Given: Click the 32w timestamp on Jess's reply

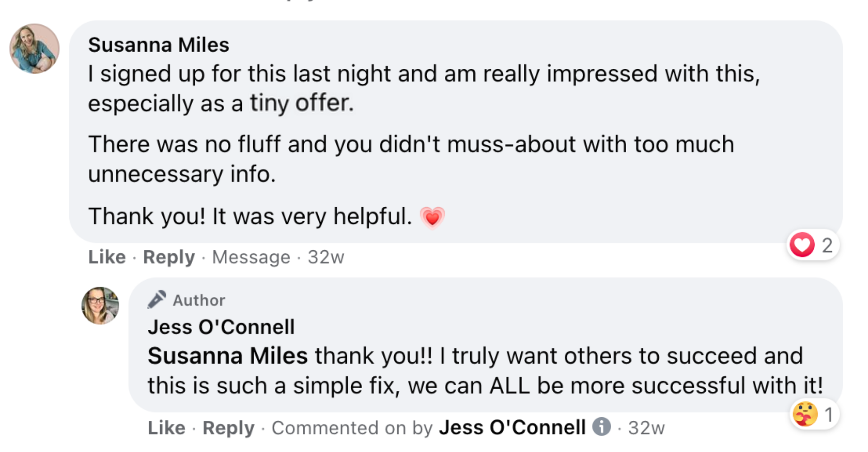Looking at the screenshot, I should (x=646, y=428).
